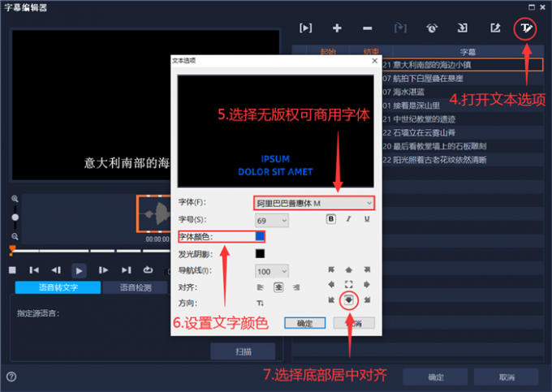Viewport: 552px width, 392px height.
Task: Toggle bold text formatting
Action: (331, 219)
